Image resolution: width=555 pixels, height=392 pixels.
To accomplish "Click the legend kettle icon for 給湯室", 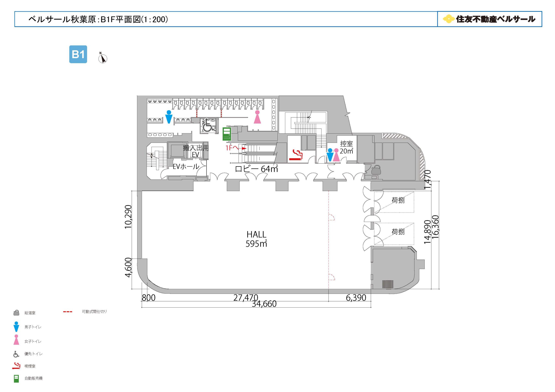I will pyautogui.click(x=16, y=313).
